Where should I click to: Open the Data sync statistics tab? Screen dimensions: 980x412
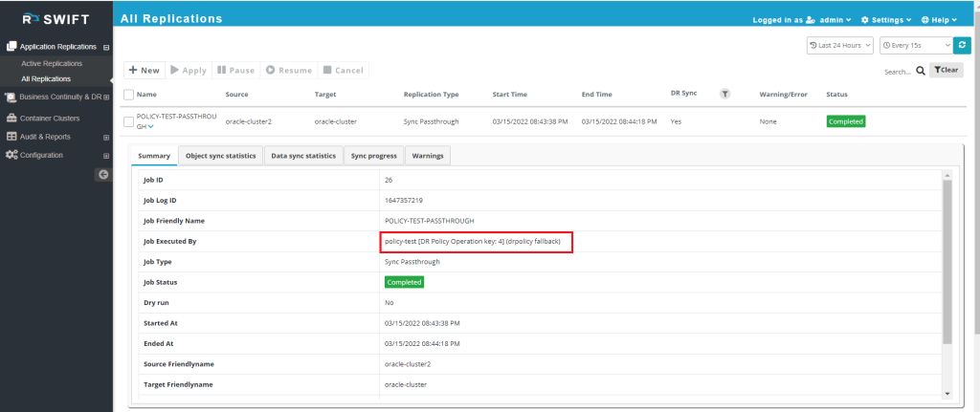[x=303, y=156]
